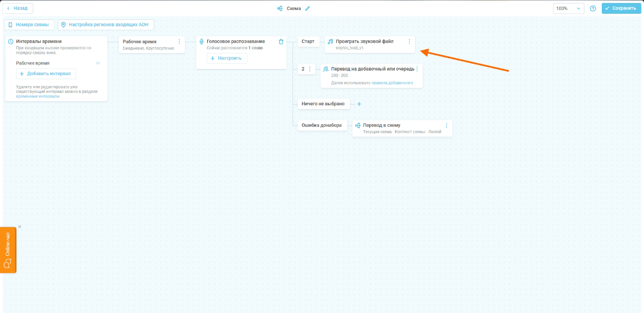Open 'Номера схемы' section
644x313 pixels.
[29, 24]
